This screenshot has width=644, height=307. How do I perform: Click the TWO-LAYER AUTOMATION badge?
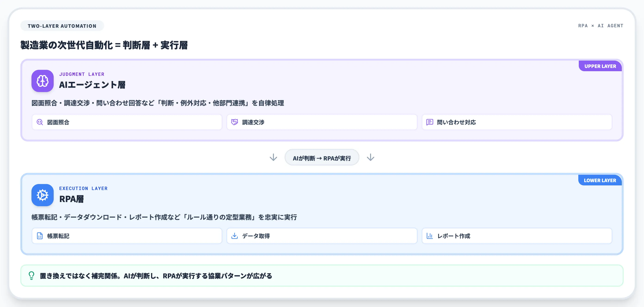tap(62, 25)
